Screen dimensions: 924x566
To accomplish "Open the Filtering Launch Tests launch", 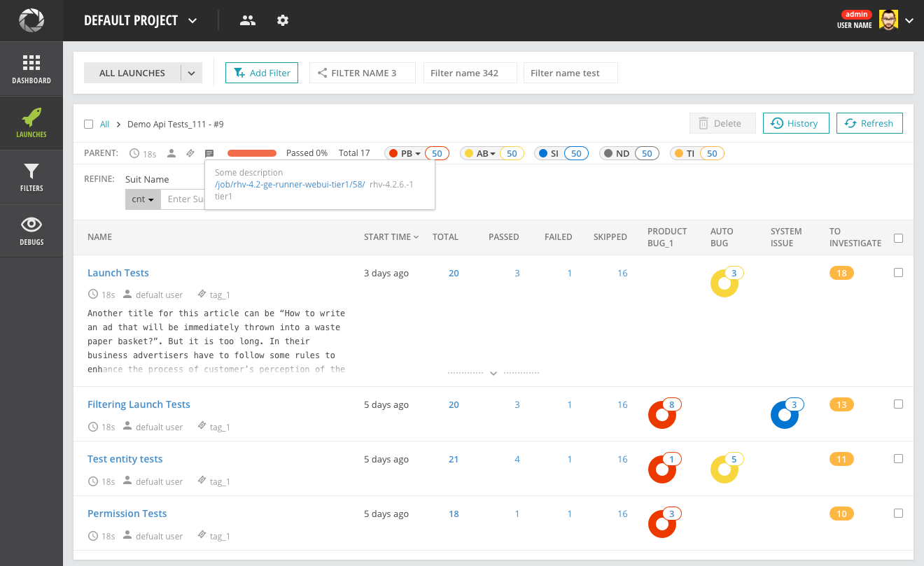I will pyautogui.click(x=139, y=404).
